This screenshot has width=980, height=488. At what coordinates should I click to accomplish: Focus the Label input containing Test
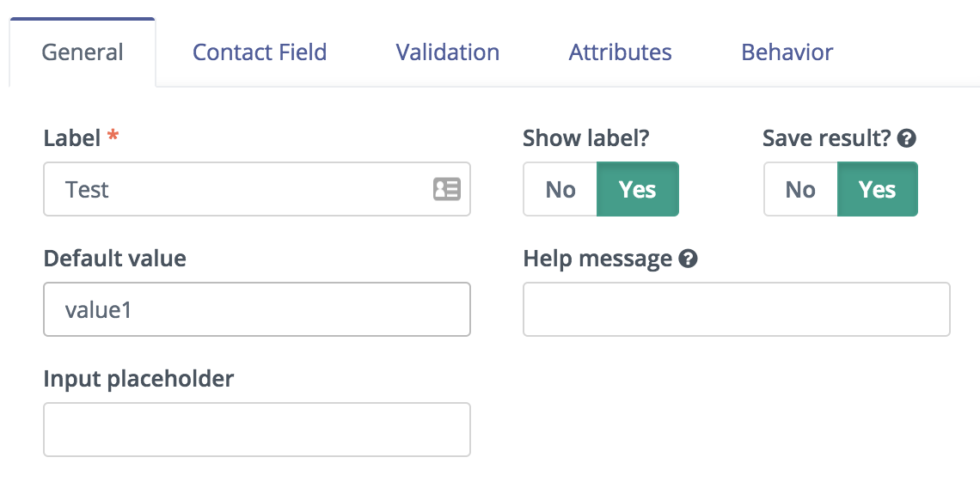[257, 189]
